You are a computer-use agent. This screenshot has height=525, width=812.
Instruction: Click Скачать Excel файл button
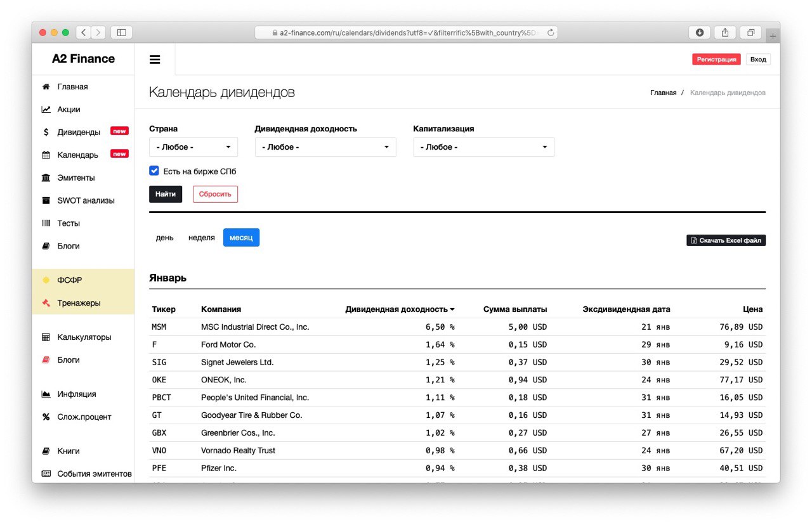click(726, 240)
